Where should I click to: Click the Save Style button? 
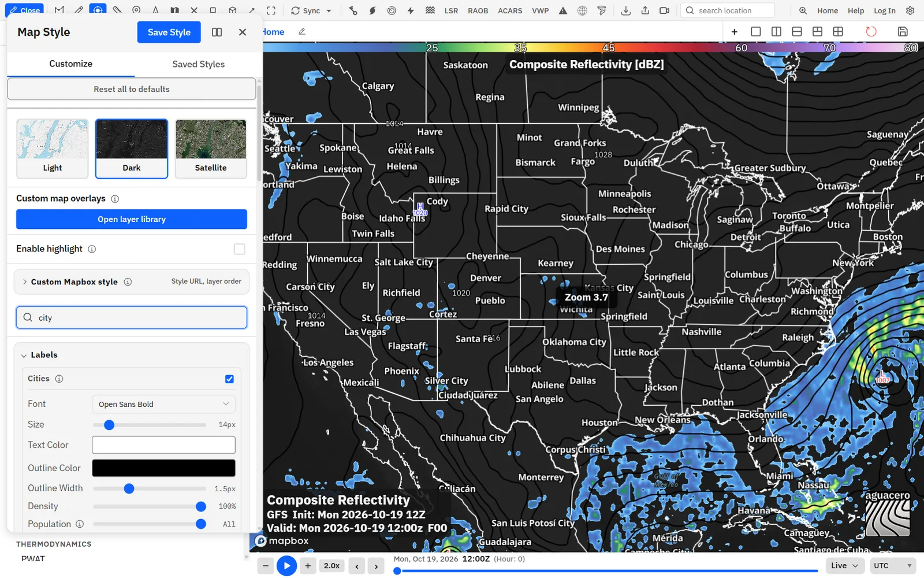click(169, 32)
